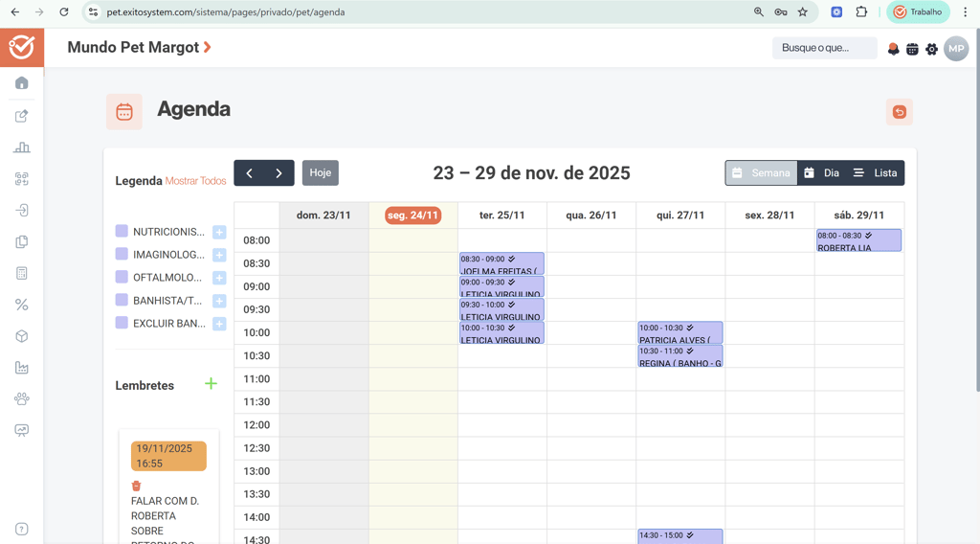Open PATRICIA ALVES 10:00 appointment
Screen dimensions: 980x544
(680, 332)
